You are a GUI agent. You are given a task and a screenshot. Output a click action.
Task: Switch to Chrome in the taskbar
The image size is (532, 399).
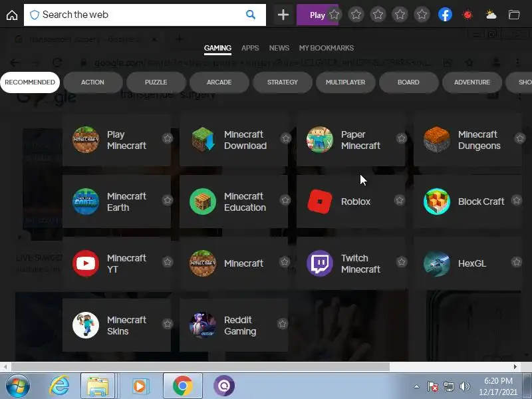(182, 386)
